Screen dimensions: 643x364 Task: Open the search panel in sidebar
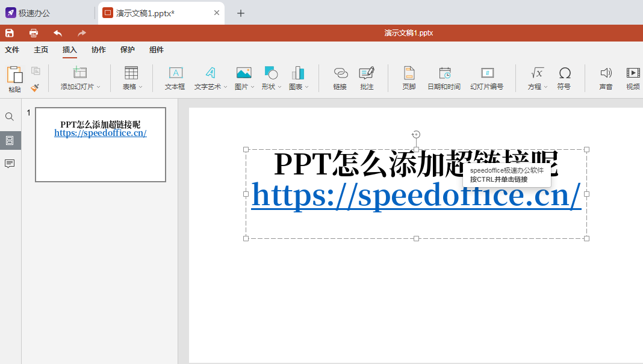(10, 117)
